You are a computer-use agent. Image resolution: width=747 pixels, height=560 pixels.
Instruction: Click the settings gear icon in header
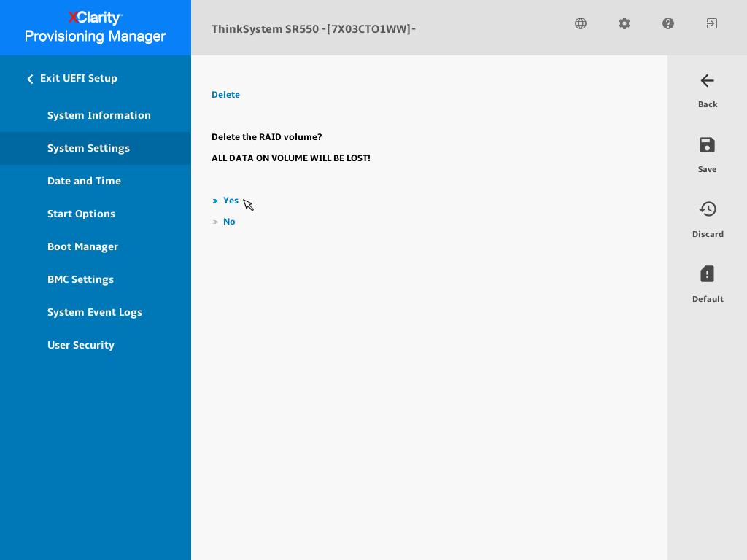point(624,23)
